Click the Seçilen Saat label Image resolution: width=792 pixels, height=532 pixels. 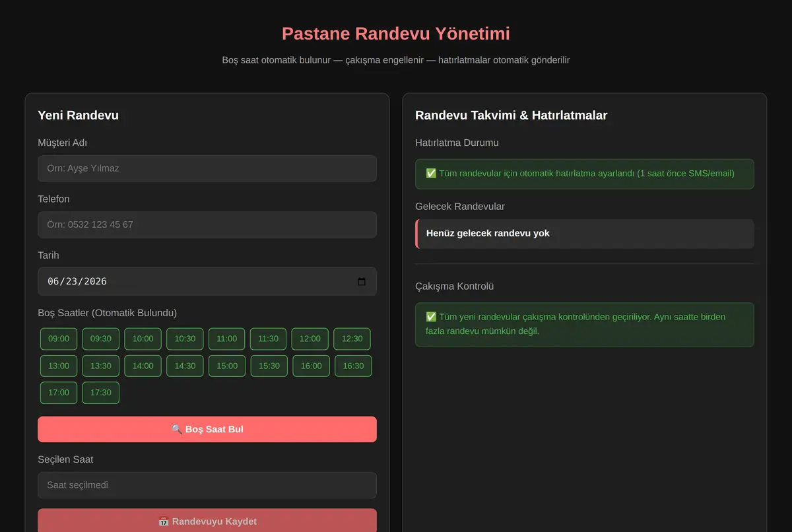(x=65, y=459)
